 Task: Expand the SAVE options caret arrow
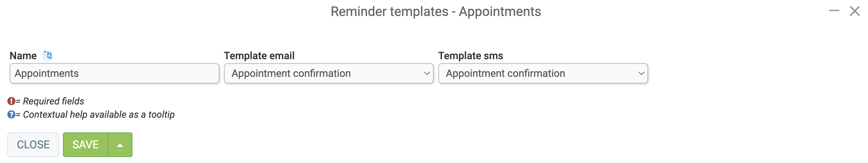coord(120,145)
